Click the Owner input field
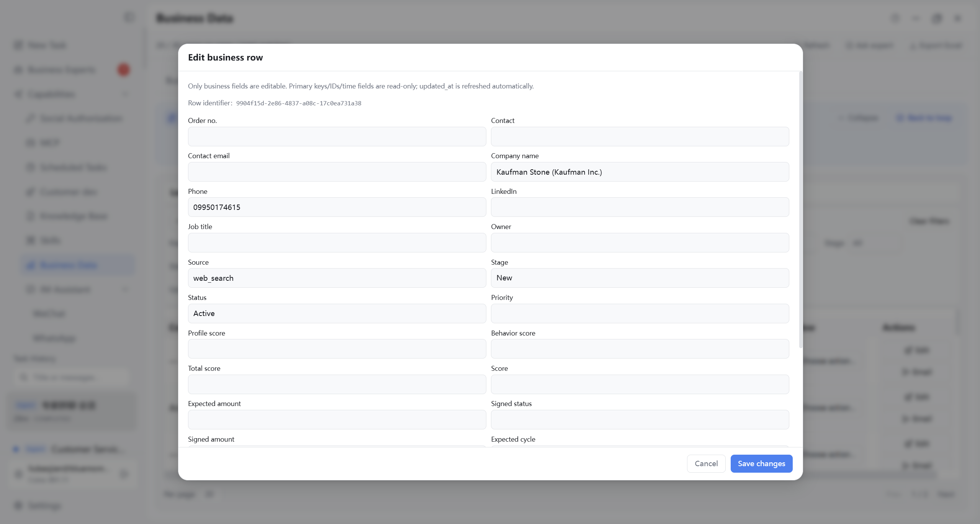The height and width of the screenshot is (524, 980). click(640, 242)
